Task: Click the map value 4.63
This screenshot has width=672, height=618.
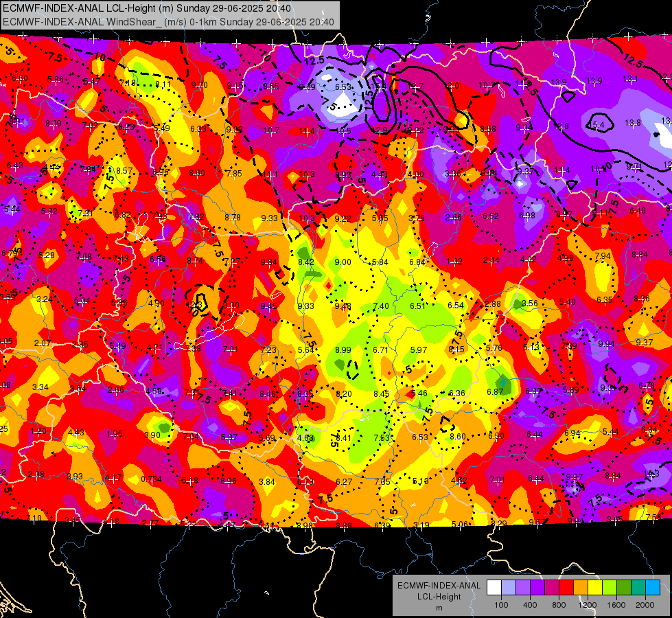Action: tap(305, 438)
